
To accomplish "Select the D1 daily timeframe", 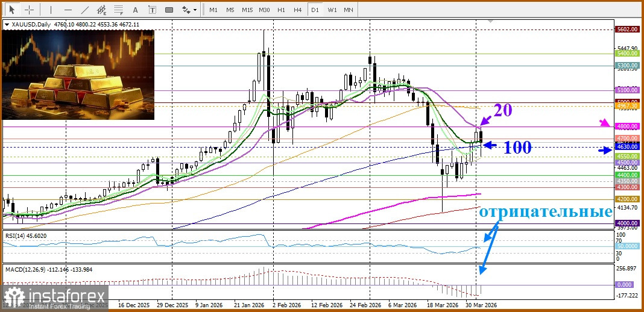I will pyautogui.click(x=315, y=10).
